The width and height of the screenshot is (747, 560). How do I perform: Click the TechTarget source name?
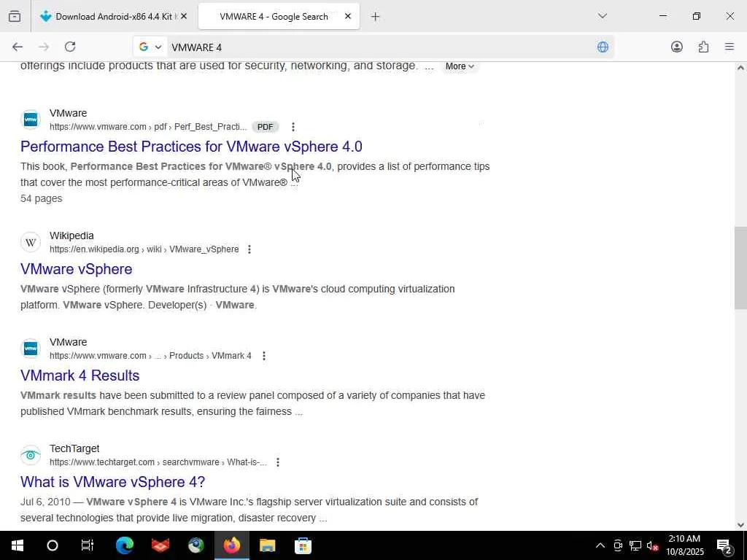74,448
